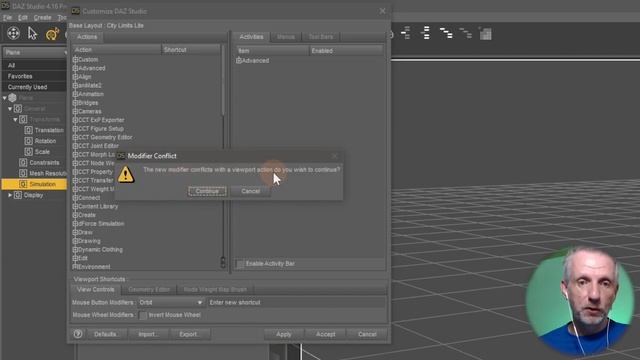Click toolbar icon with vertically stacked bars

coord(425,33)
